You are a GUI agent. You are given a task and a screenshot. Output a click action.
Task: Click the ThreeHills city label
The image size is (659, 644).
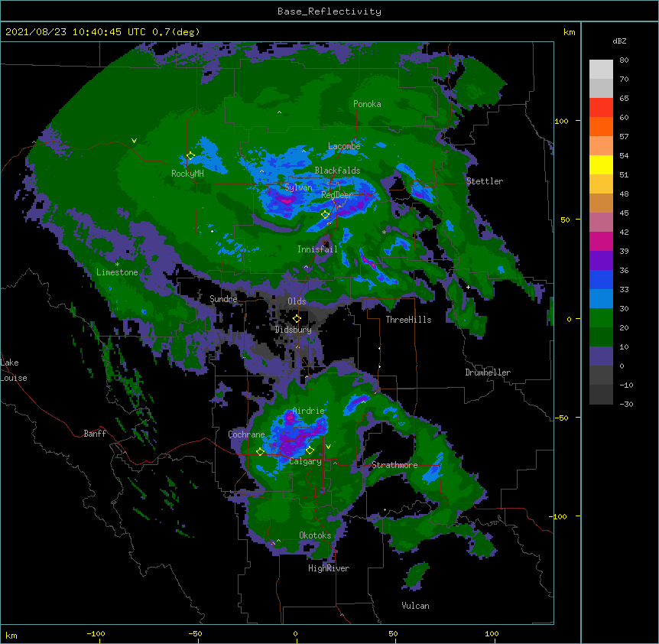408,320
